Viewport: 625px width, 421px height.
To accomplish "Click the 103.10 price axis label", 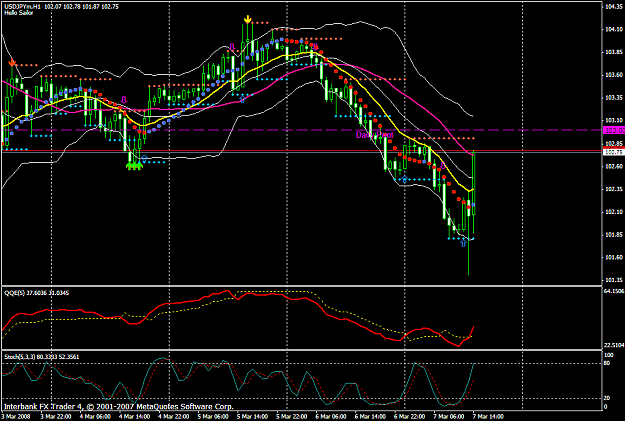I will click(x=614, y=120).
